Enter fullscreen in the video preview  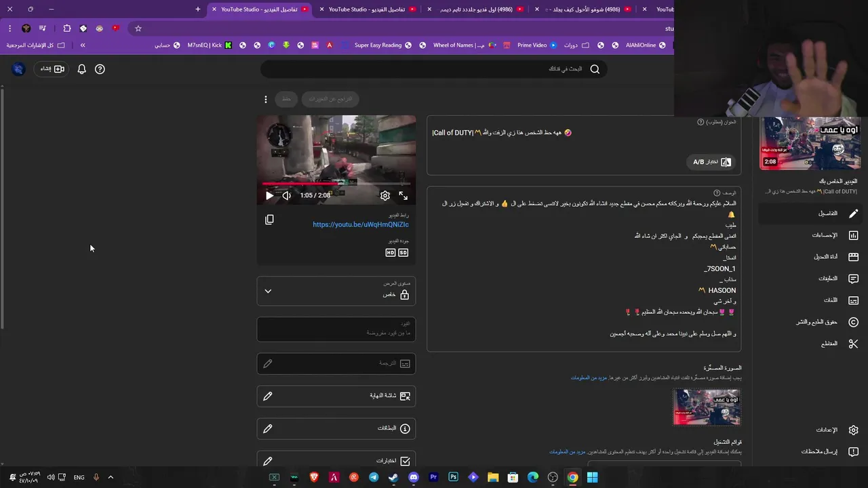[x=403, y=195]
